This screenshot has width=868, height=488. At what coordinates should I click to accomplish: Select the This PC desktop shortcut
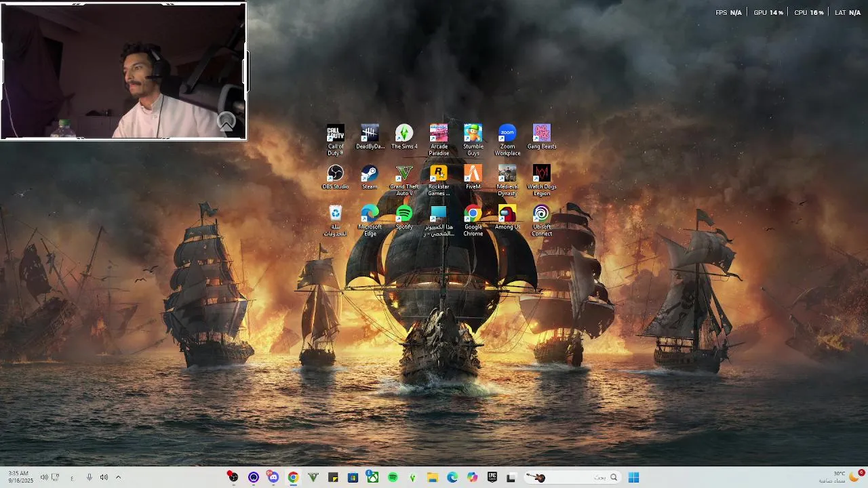pyautogui.click(x=439, y=221)
